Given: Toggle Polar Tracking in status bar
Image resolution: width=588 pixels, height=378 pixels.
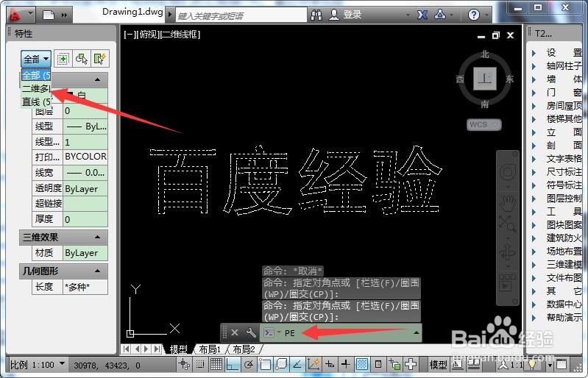Looking at the screenshot, I should click(x=248, y=364).
